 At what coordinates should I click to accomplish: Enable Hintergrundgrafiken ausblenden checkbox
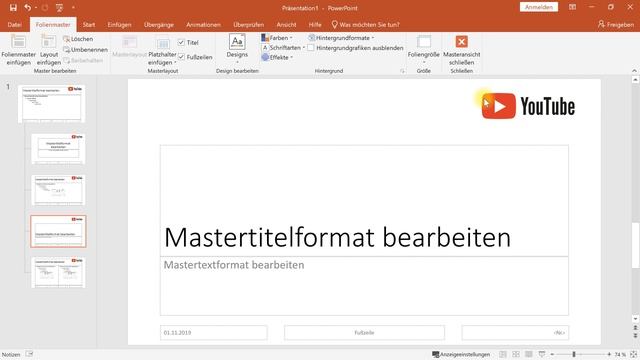pyautogui.click(x=311, y=48)
